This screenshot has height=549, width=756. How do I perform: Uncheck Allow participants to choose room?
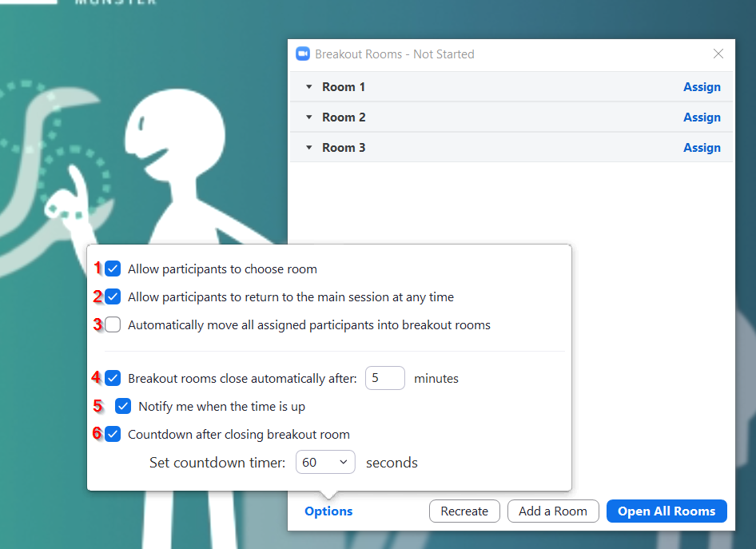tap(113, 269)
